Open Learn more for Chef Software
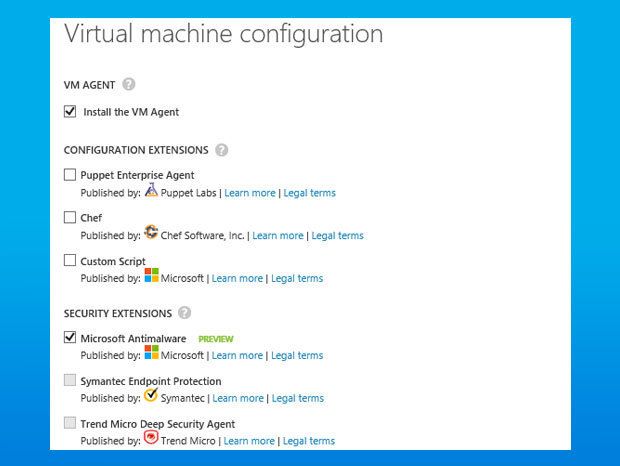The width and height of the screenshot is (620, 466). [278, 236]
